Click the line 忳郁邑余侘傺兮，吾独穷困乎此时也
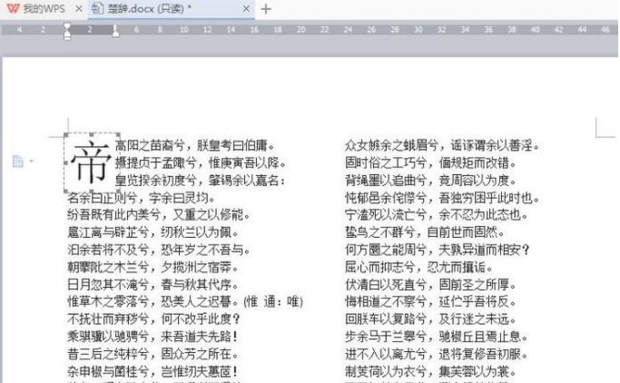 [442, 198]
